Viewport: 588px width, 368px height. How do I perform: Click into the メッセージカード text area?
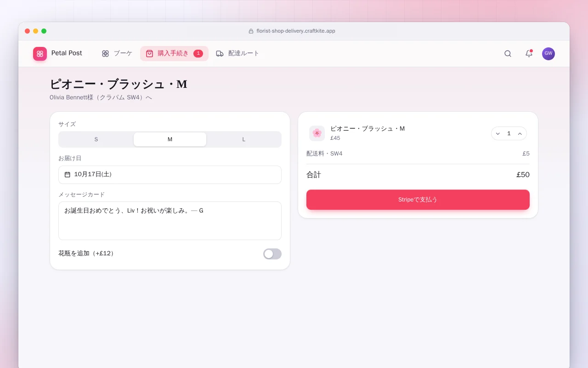(170, 221)
